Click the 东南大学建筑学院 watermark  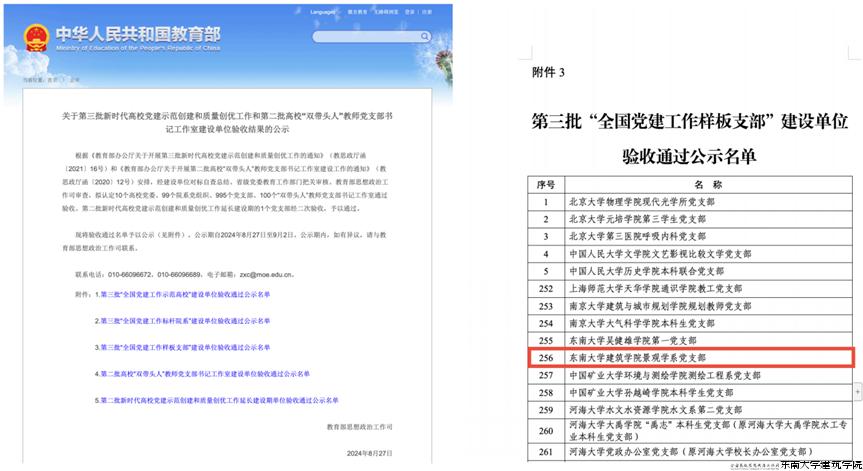coord(819,464)
